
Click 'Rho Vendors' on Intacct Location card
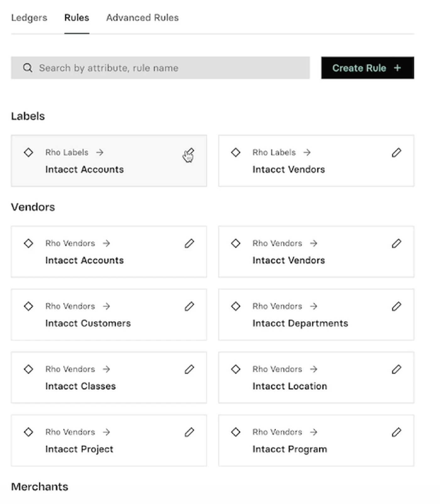tap(277, 369)
